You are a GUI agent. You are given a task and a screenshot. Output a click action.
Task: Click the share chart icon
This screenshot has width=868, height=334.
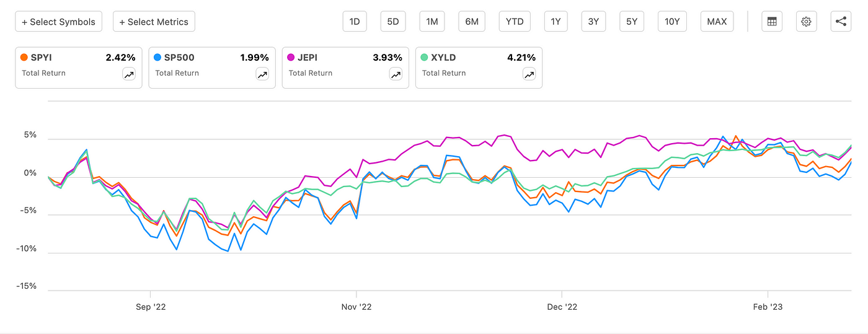tap(841, 22)
